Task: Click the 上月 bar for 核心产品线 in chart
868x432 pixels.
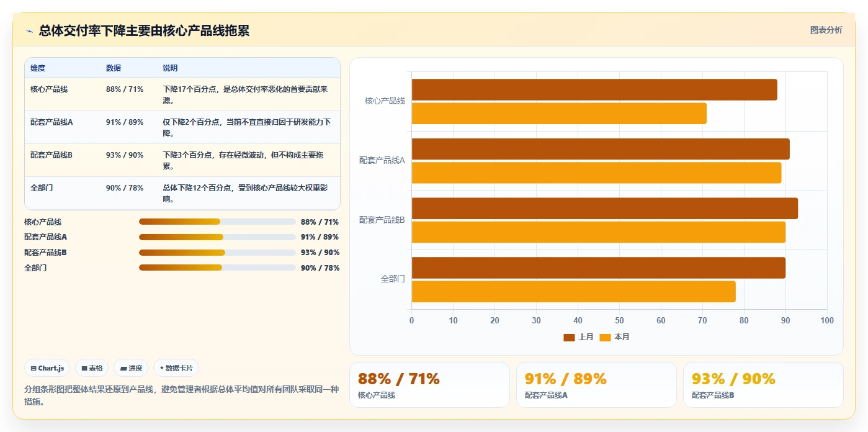Action: (594, 89)
